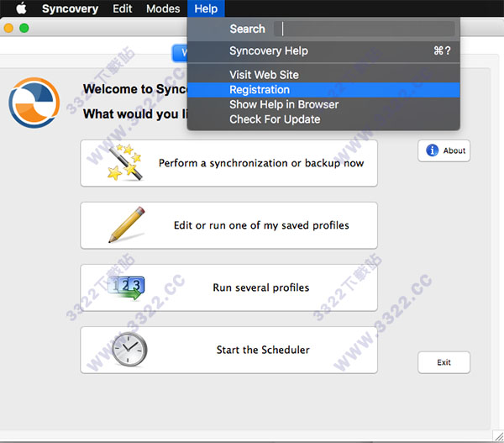Open the Syncovery application menu

pyautogui.click(x=70, y=8)
